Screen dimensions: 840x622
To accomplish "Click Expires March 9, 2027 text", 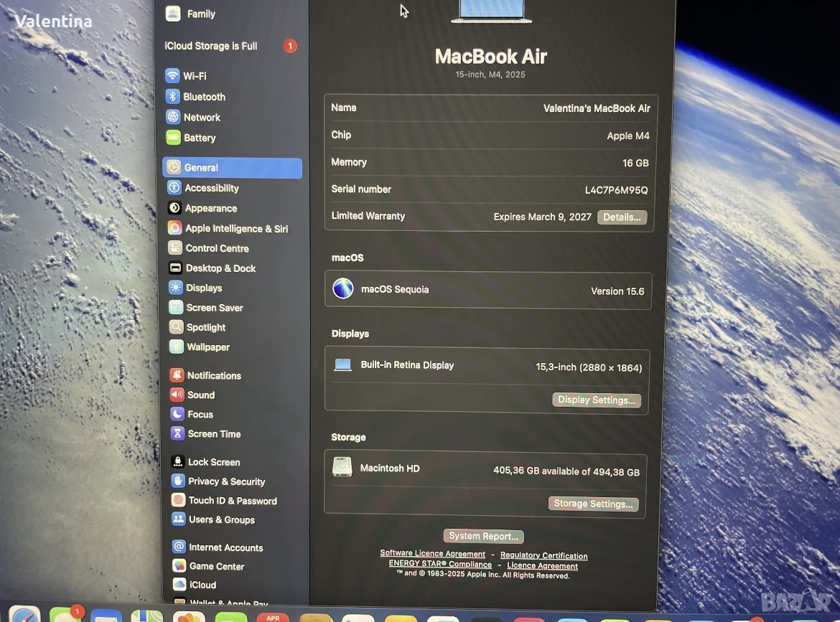I will coord(542,217).
